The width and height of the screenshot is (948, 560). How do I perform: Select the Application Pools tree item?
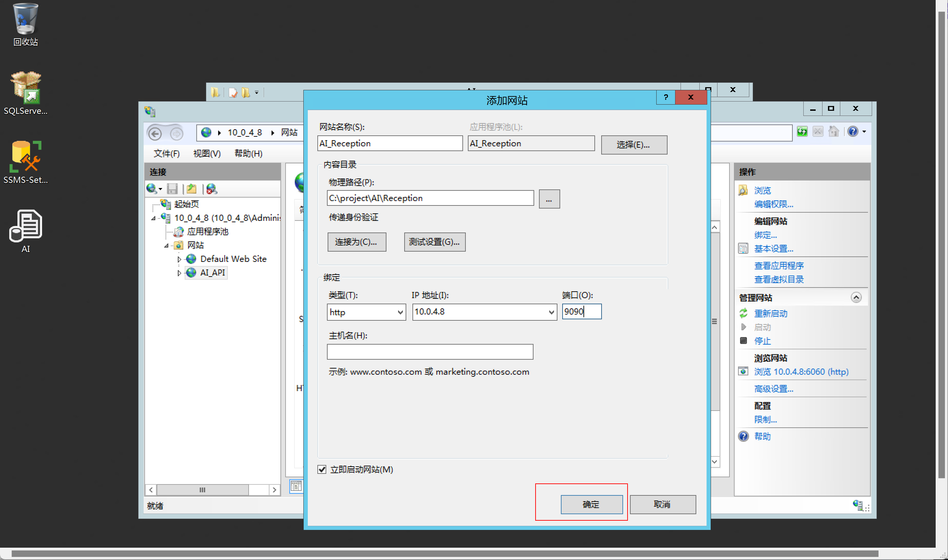[208, 231]
